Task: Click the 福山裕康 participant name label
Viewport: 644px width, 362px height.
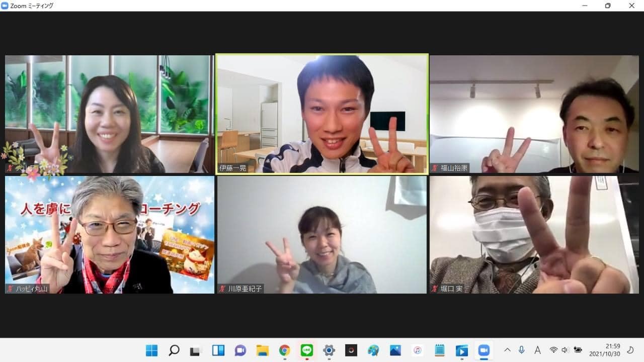Action: (454, 168)
